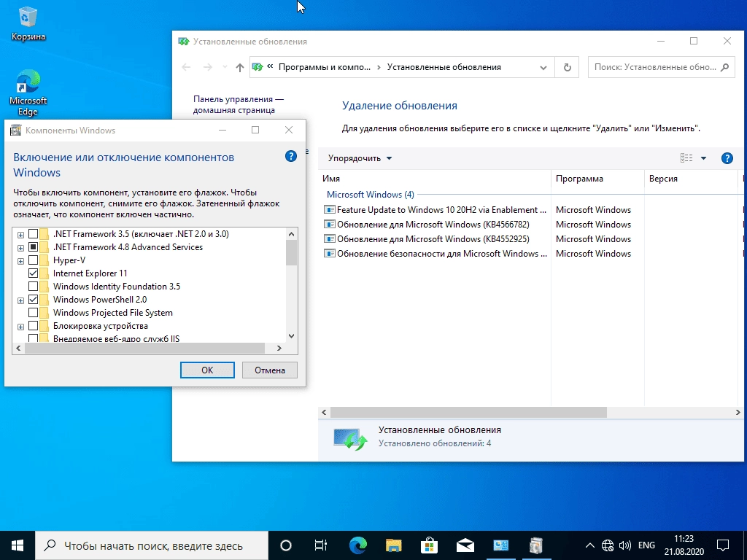
Task: Open the view options dropdown arrow
Action: [x=704, y=158]
